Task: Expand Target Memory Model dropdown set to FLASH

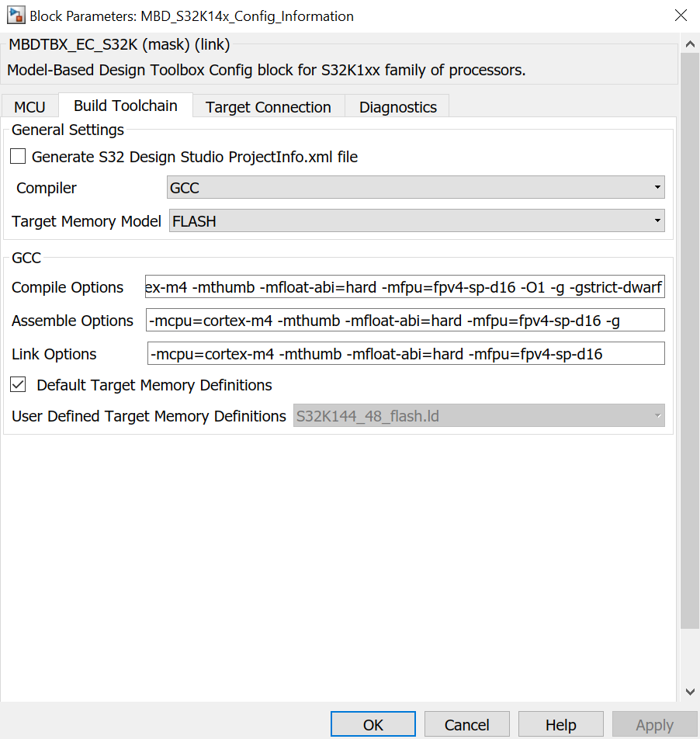Action: point(417,221)
